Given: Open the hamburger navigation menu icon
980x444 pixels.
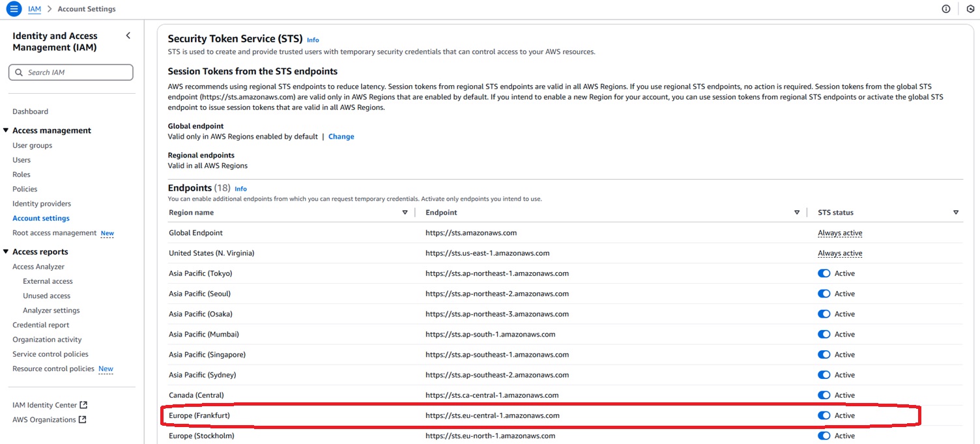Looking at the screenshot, I should pos(14,9).
